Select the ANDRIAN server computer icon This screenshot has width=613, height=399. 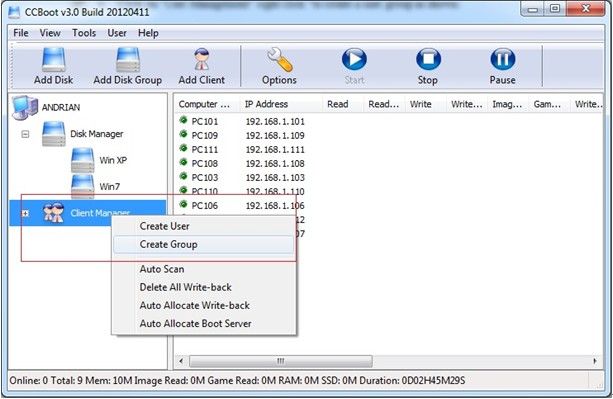coord(25,107)
